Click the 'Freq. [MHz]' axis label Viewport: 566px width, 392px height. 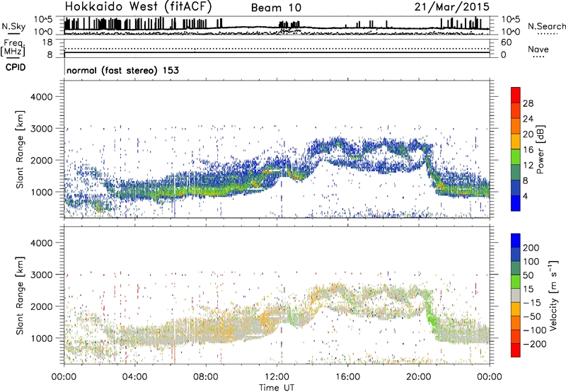pyautogui.click(x=13, y=47)
